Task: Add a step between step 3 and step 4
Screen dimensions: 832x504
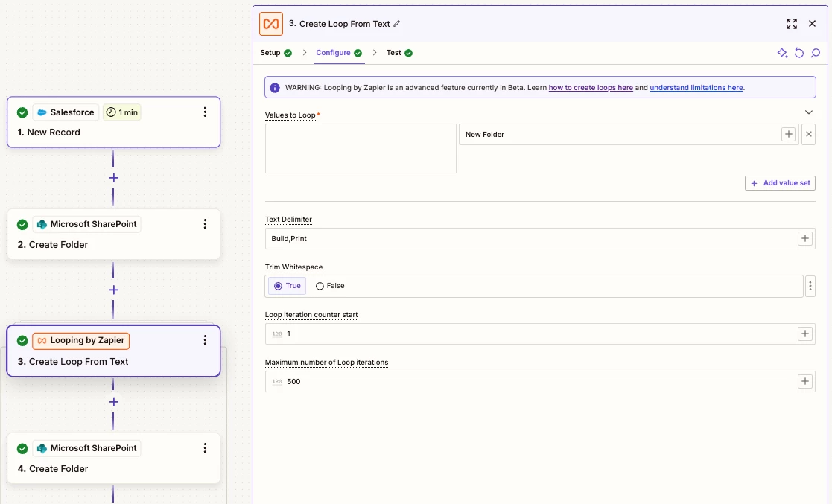Action: pos(113,401)
